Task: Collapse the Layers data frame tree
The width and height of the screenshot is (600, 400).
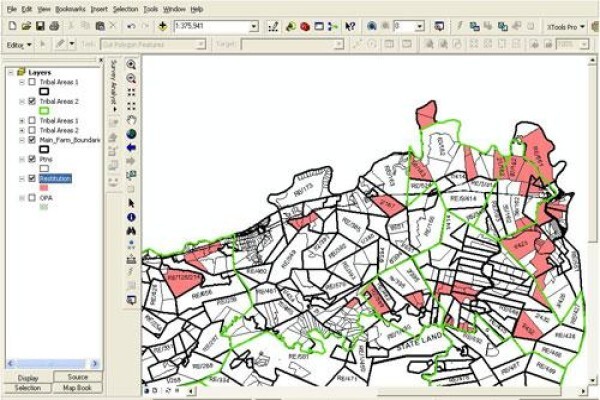Action: pos(11,72)
